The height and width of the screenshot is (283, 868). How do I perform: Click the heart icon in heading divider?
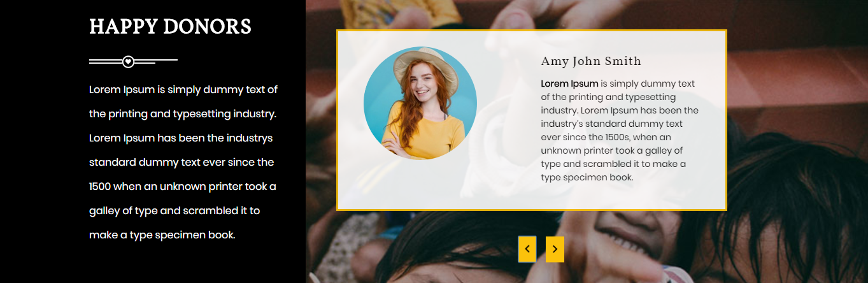[x=128, y=62]
